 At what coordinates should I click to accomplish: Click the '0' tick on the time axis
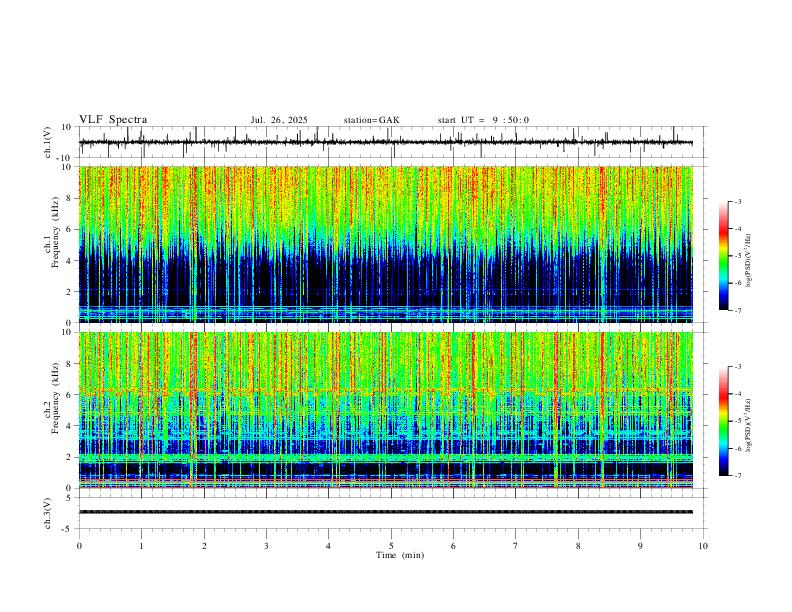pyautogui.click(x=79, y=546)
